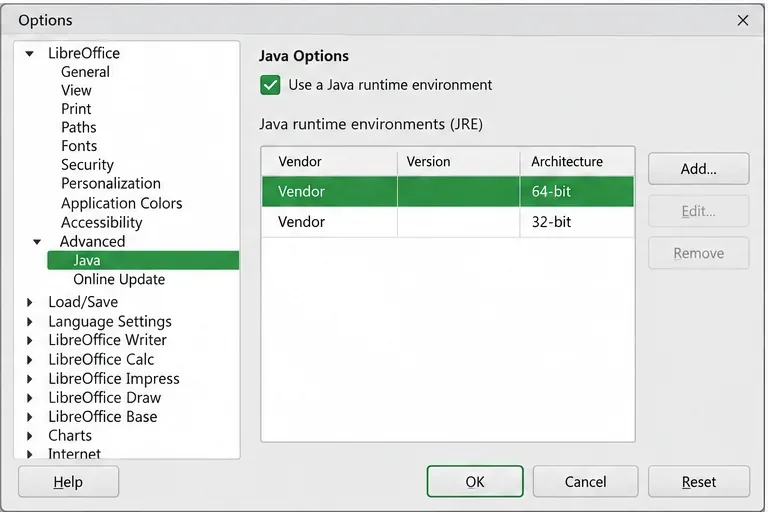Open the General options page
The width and height of the screenshot is (768, 512).
[x=85, y=72]
